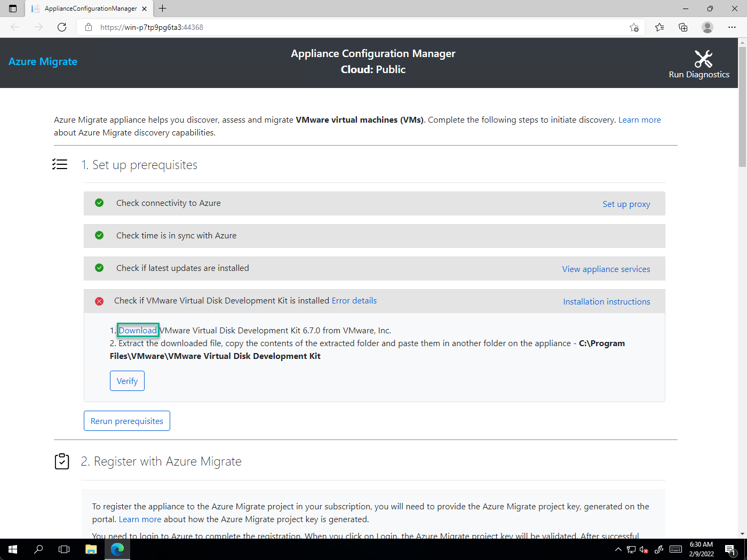Screen dimensions: 747x560
Task: Select '2. Register with Azure Migrate' heading
Action: pos(161,461)
